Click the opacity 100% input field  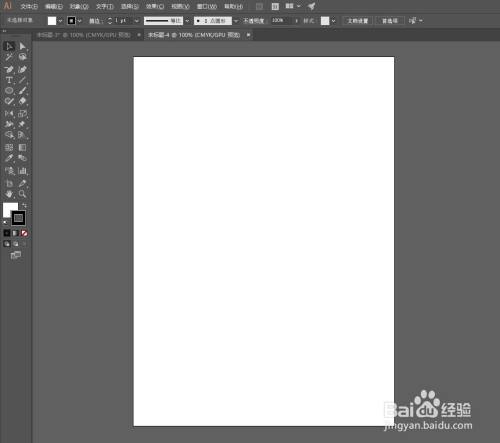pos(281,21)
